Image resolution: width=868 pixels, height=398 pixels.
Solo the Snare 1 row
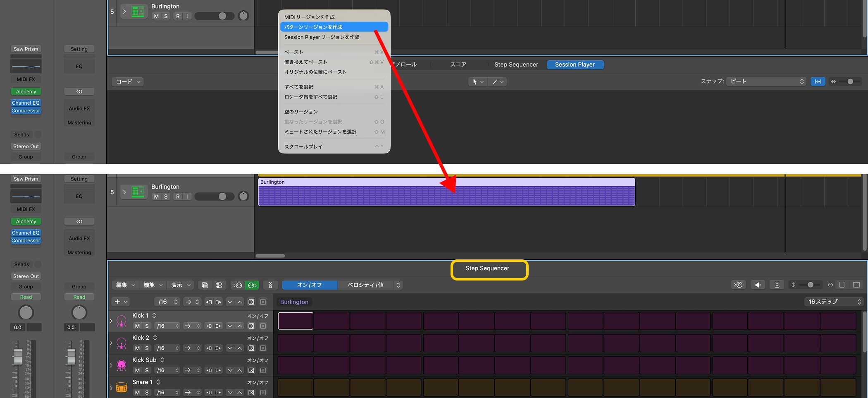(147, 392)
